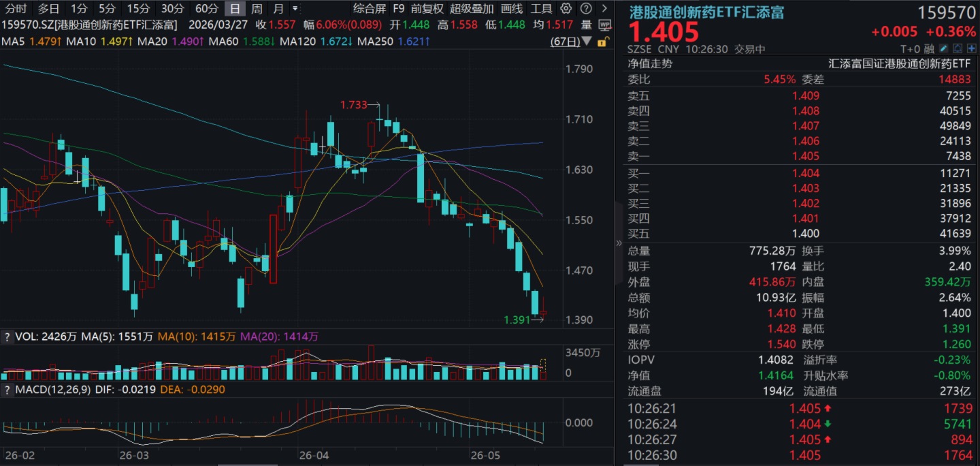Click the bell alert icon
The width and height of the screenshot is (980, 466).
(958, 49)
